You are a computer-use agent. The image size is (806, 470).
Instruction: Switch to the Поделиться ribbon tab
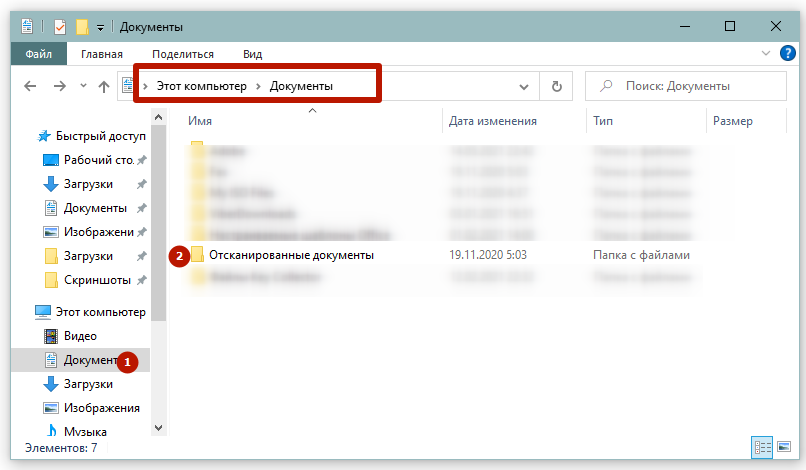[x=183, y=54]
